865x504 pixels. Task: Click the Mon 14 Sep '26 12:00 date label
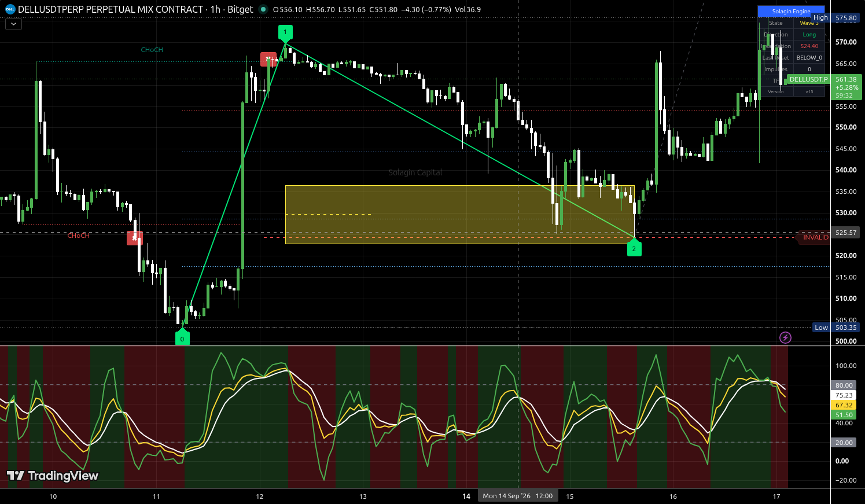tap(518, 496)
